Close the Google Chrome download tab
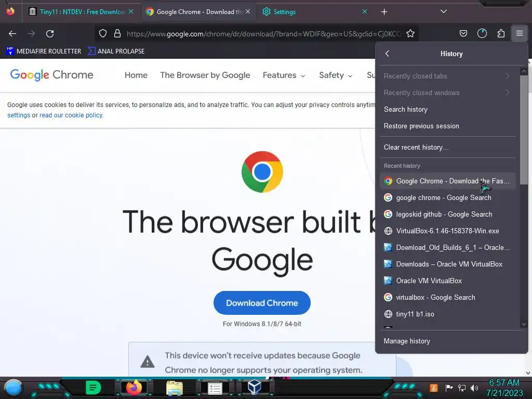The width and height of the screenshot is (532, 399). pyautogui.click(x=248, y=11)
